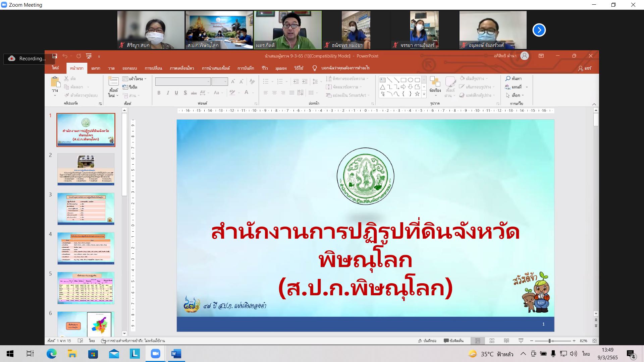Click the Notes button in status bar

(427, 341)
